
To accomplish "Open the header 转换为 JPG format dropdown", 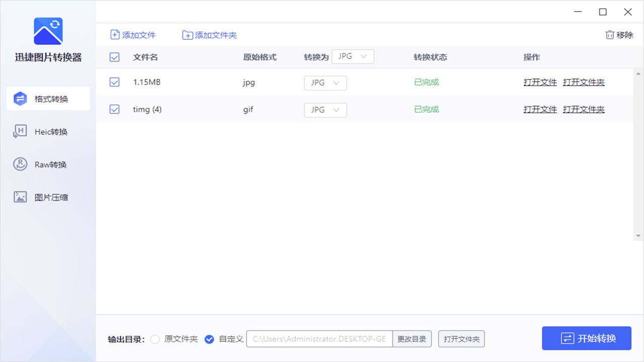I will coord(353,56).
